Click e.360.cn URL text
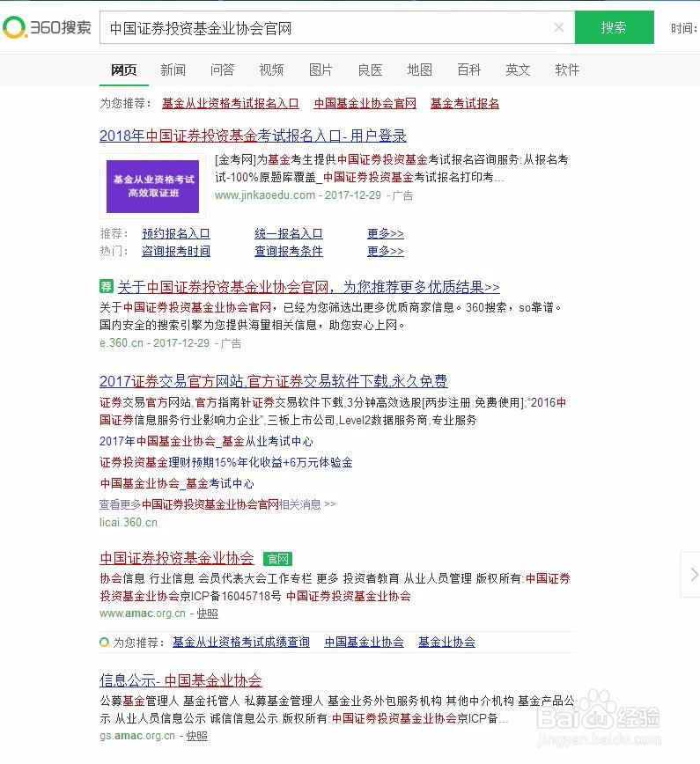700x764 pixels. [x=122, y=343]
